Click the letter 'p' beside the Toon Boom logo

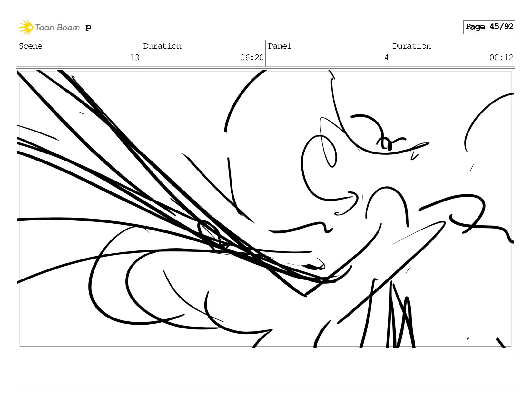88,28
